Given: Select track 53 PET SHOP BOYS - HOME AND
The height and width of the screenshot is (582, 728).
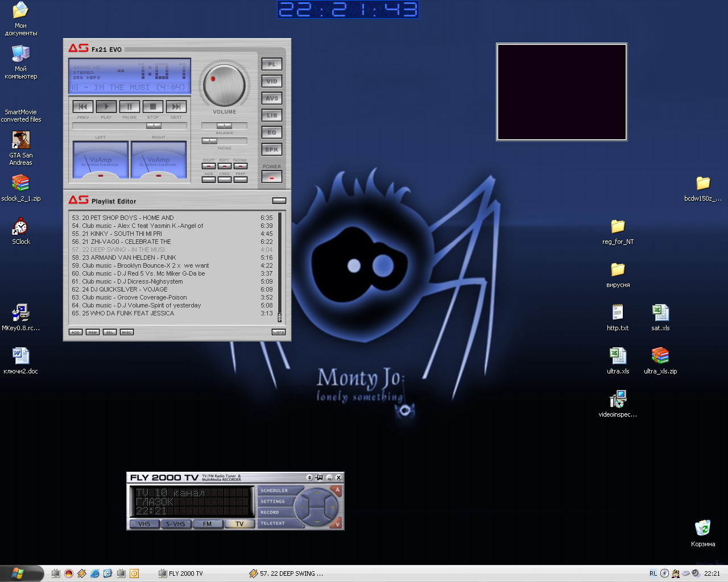Looking at the screenshot, I should pyautogui.click(x=172, y=218).
